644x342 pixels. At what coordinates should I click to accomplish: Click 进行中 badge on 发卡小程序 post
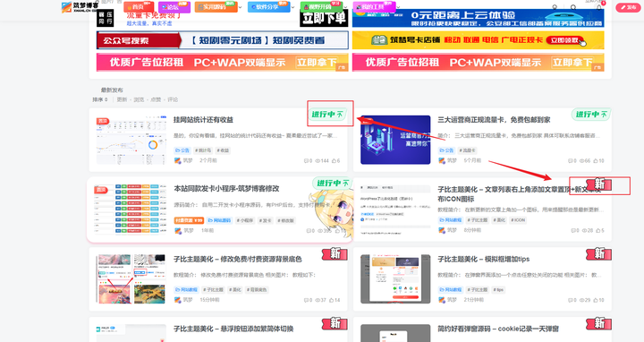pos(332,183)
